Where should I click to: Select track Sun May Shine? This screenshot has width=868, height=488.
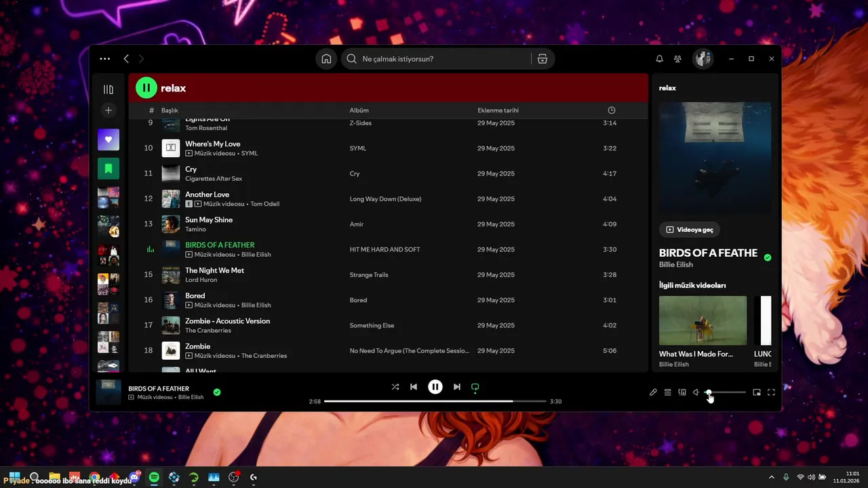tap(209, 220)
